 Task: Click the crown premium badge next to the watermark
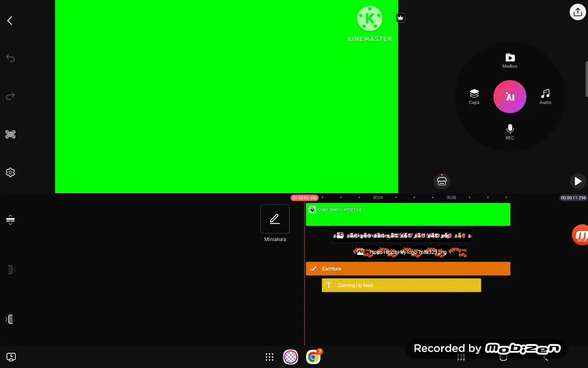pyautogui.click(x=401, y=18)
